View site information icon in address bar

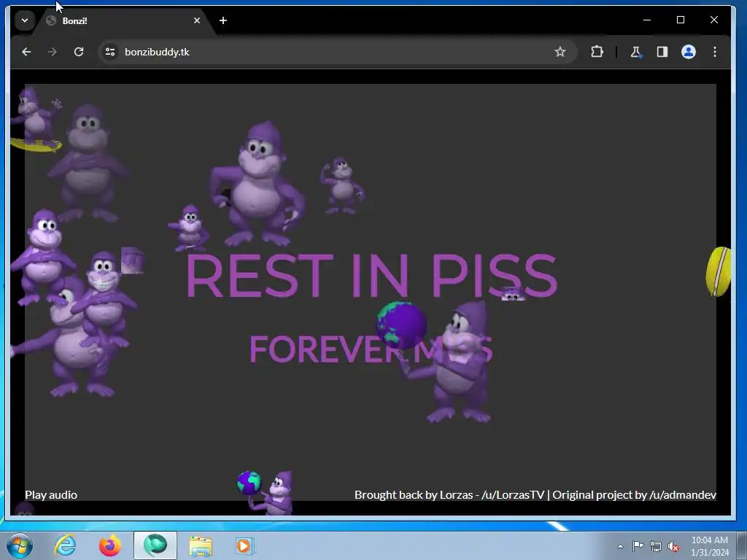coord(110,52)
